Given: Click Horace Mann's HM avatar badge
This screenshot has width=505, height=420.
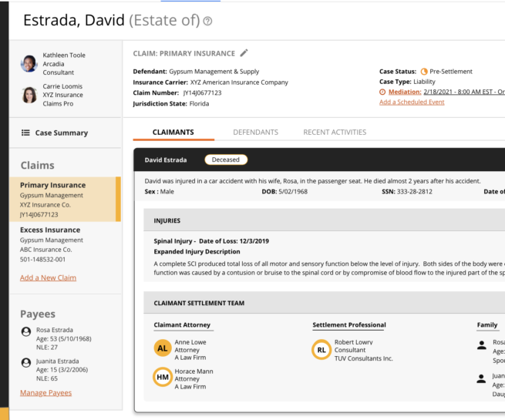Looking at the screenshot, I should coord(162,378).
